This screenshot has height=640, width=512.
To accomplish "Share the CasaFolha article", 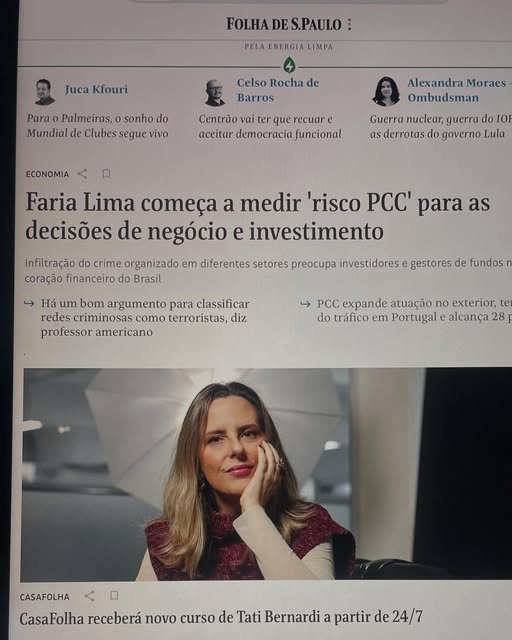I will click(x=89, y=596).
